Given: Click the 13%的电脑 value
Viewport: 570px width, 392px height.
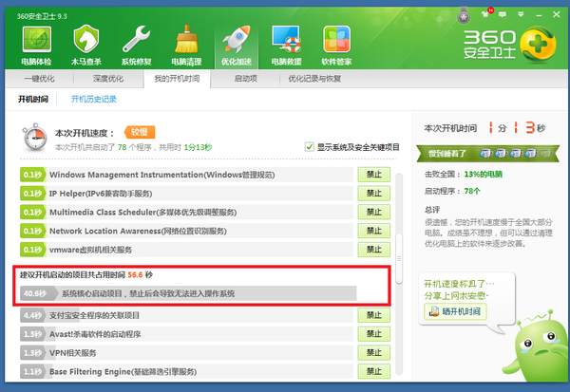Looking at the screenshot, I should pos(484,175).
